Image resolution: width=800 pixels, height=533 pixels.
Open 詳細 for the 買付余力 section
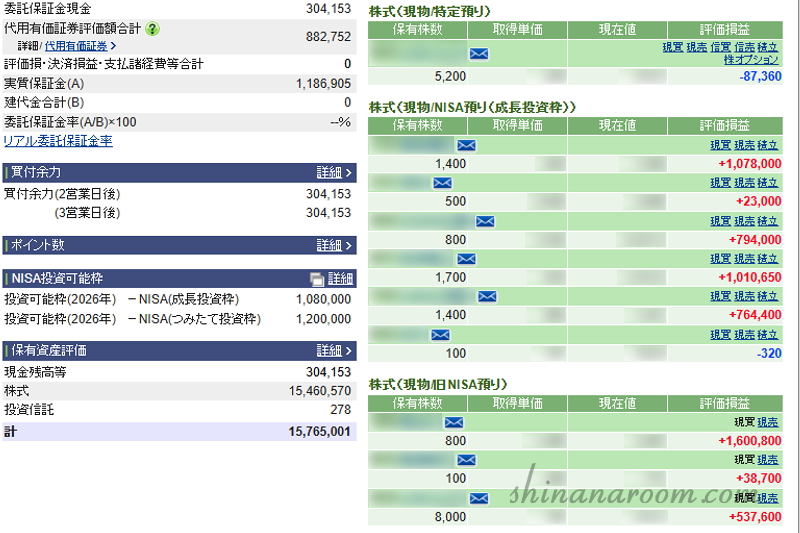334,173
